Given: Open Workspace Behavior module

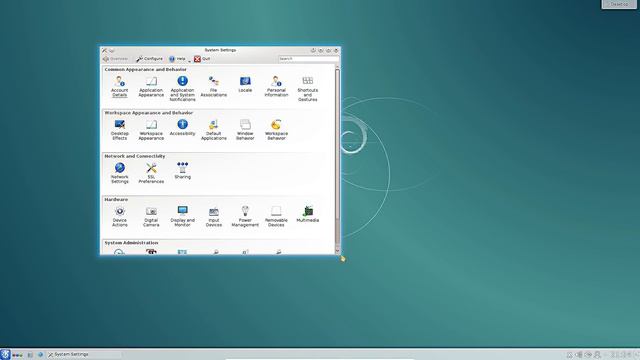Looking at the screenshot, I should (276, 130).
